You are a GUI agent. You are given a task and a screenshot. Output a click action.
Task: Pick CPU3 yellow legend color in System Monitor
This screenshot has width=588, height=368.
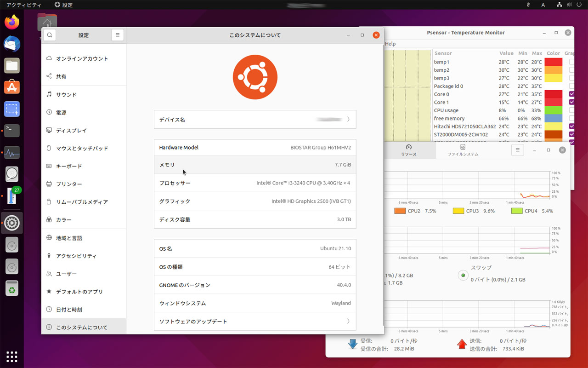(x=458, y=211)
